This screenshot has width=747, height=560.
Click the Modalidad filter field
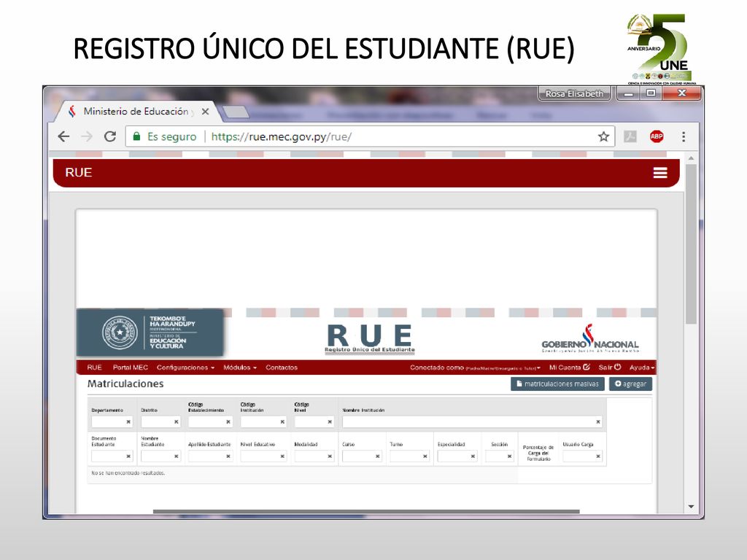pyautogui.click(x=314, y=456)
